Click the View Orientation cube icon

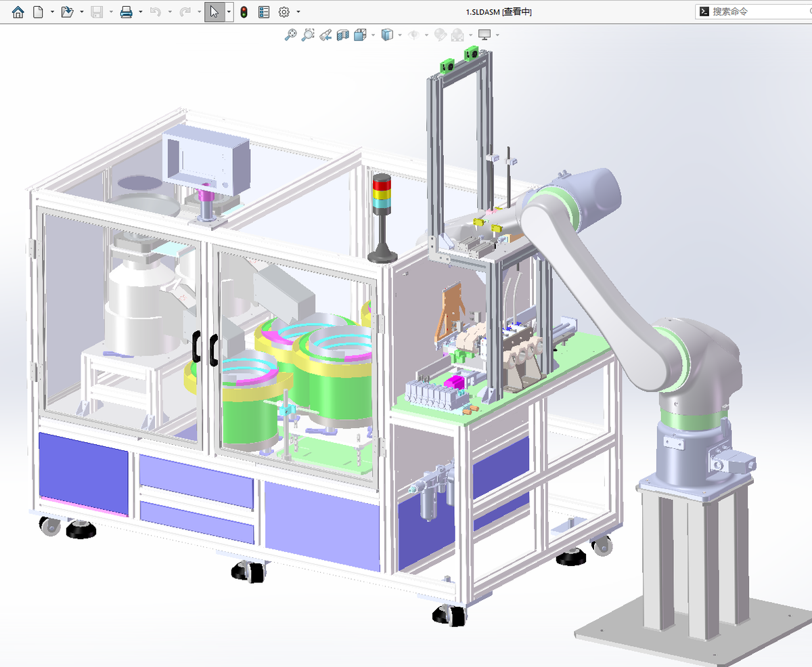tap(360, 35)
